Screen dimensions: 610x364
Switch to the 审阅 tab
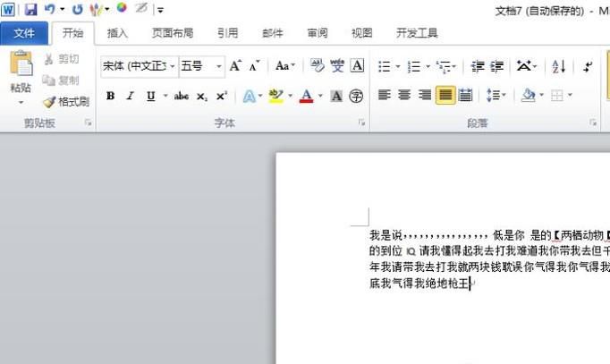(x=318, y=33)
